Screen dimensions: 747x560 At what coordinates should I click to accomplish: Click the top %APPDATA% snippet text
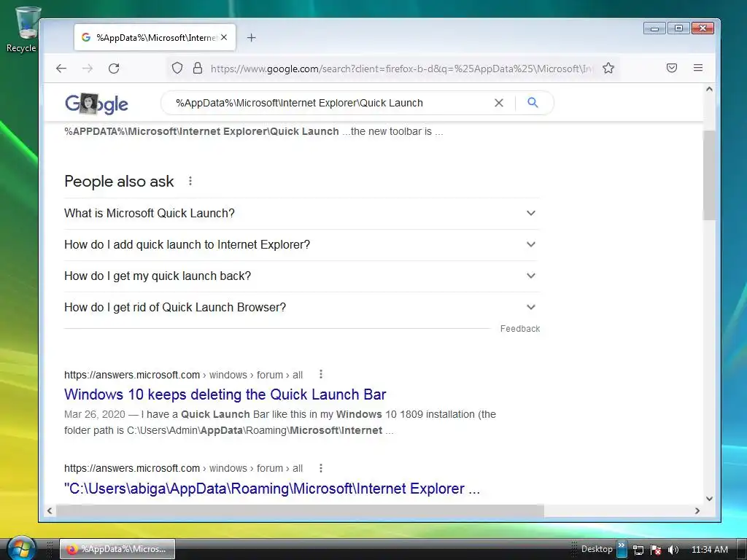[x=253, y=131]
